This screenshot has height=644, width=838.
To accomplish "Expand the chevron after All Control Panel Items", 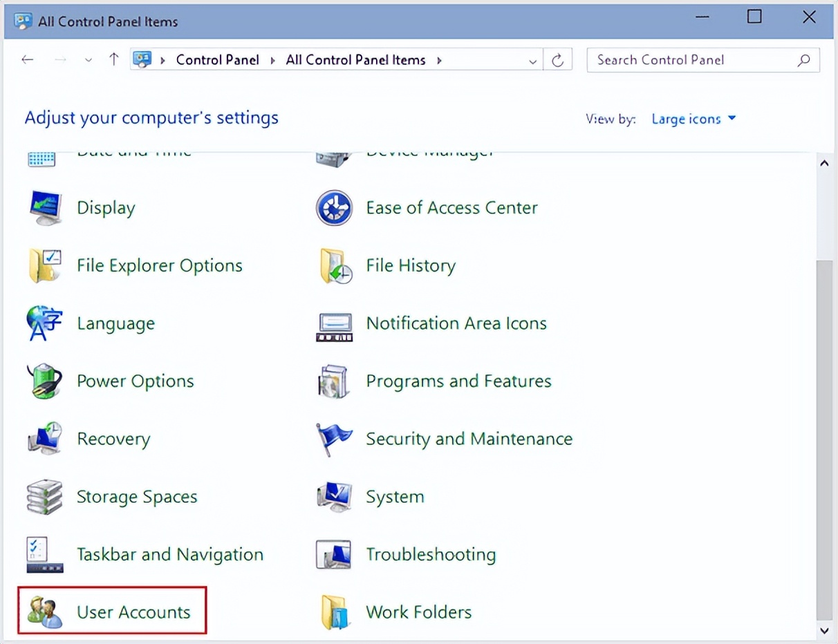I will 439,60.
